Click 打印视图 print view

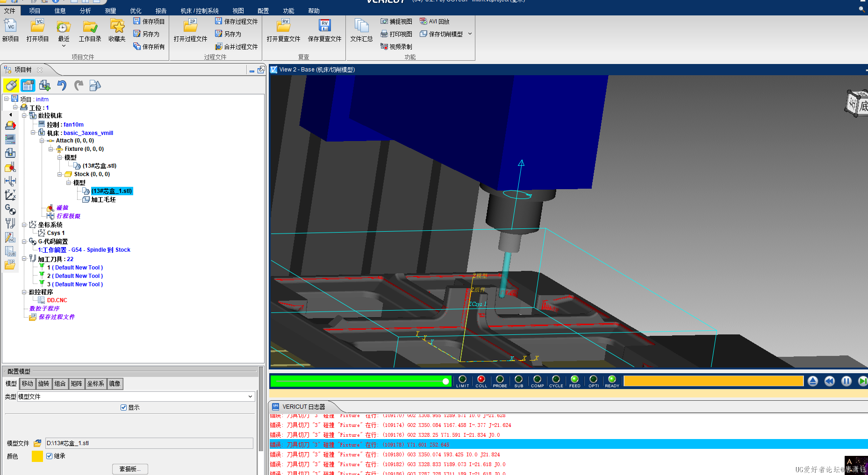(x=396, y=34)
